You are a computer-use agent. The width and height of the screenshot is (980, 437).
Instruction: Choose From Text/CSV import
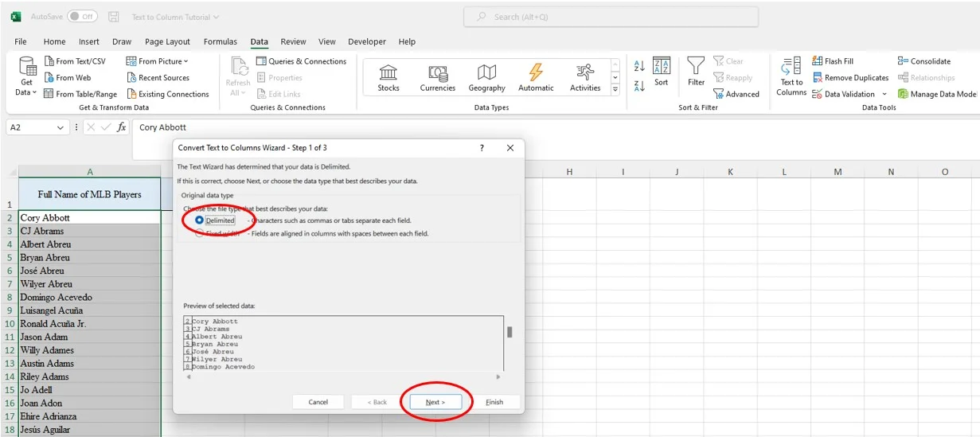[75, 61]
